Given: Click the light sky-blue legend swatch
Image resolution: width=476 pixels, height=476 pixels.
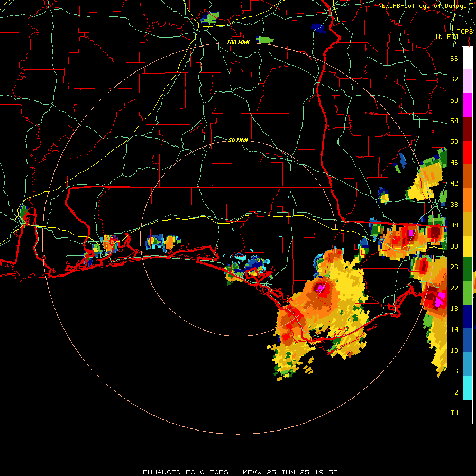Looking at the screenshot, I should click(x=467, y=364).
